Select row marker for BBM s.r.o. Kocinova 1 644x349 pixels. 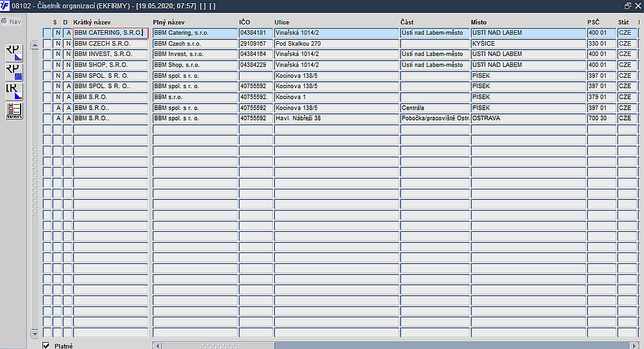point(47,97)
